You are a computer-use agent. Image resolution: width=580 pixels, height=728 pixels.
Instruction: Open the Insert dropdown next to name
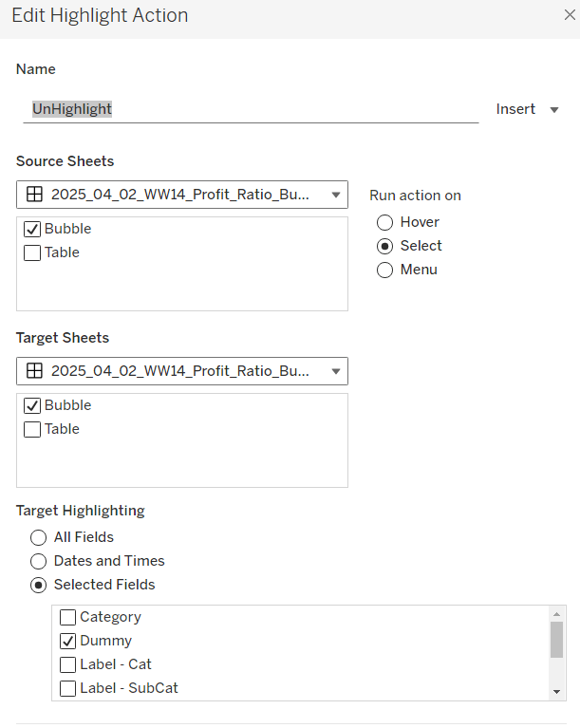click(528, 109)
